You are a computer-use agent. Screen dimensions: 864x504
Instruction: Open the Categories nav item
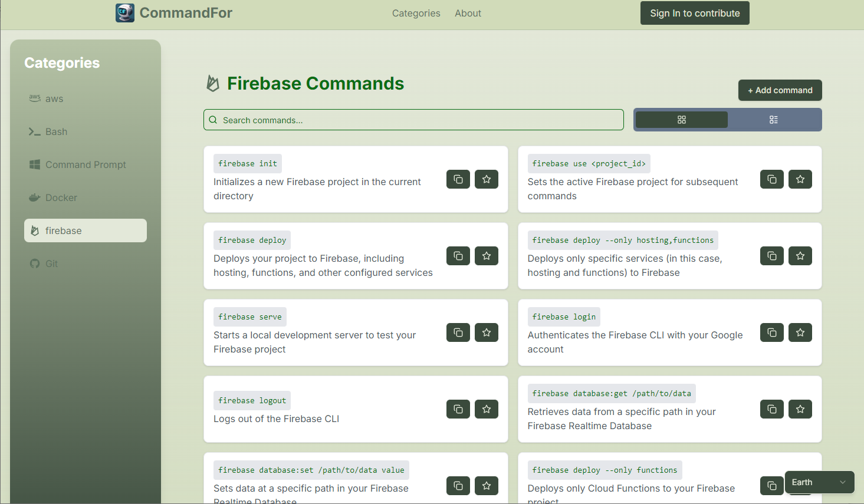(x=416, y=13)
